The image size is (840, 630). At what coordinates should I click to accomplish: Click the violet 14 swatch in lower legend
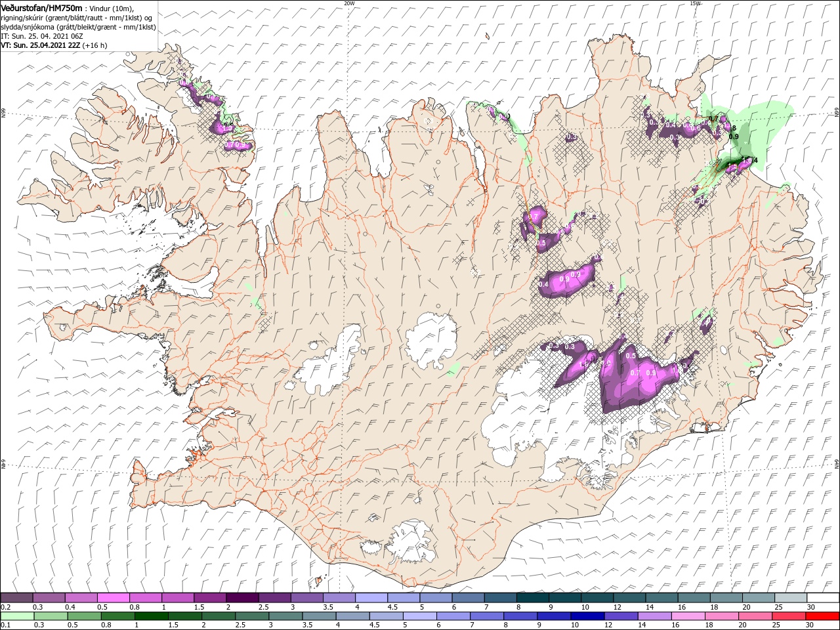click(x=654, y=616)
